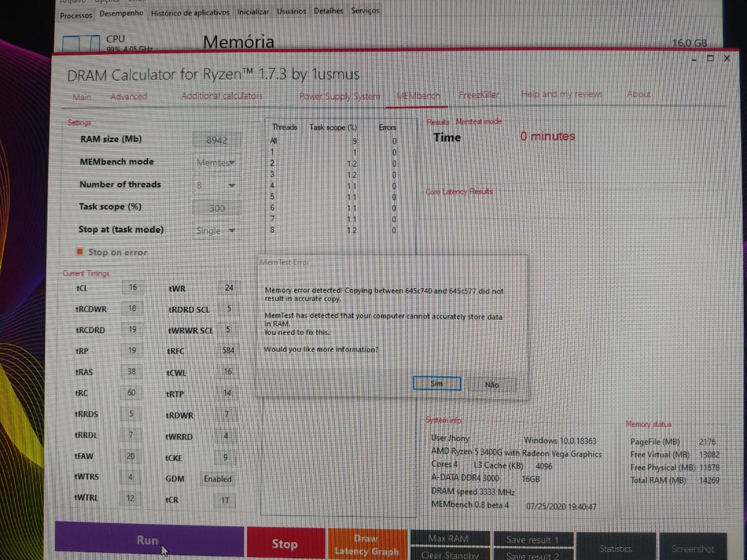Click the purple Run button

point(149,540)
